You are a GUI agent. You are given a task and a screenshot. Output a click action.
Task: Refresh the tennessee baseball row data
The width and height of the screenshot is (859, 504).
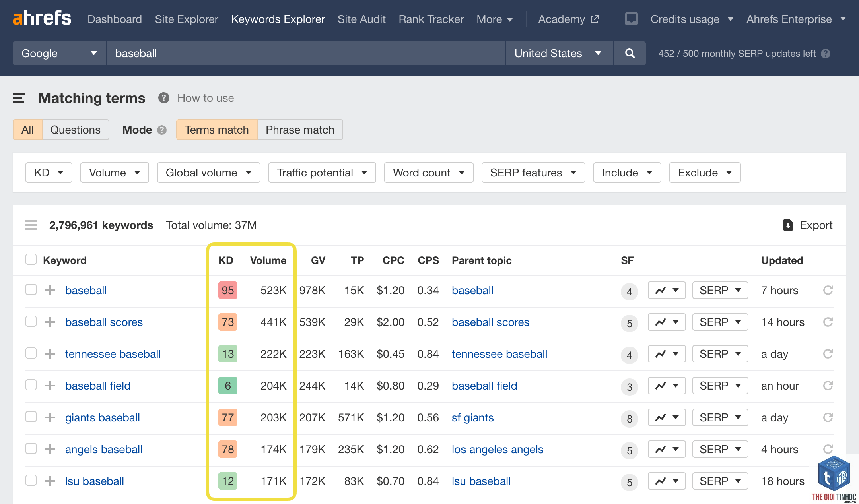point(828,354)
